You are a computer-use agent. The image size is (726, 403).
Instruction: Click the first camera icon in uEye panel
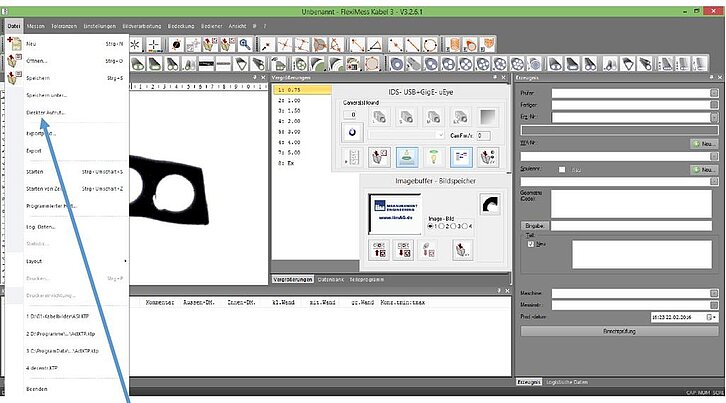pos(380,116)
